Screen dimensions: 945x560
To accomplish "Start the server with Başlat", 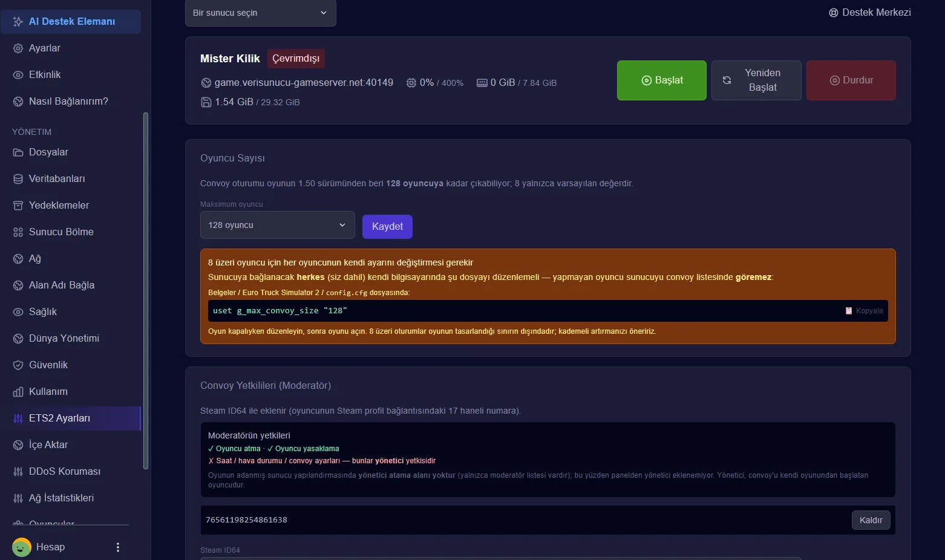I will click(x=662, y=80).
